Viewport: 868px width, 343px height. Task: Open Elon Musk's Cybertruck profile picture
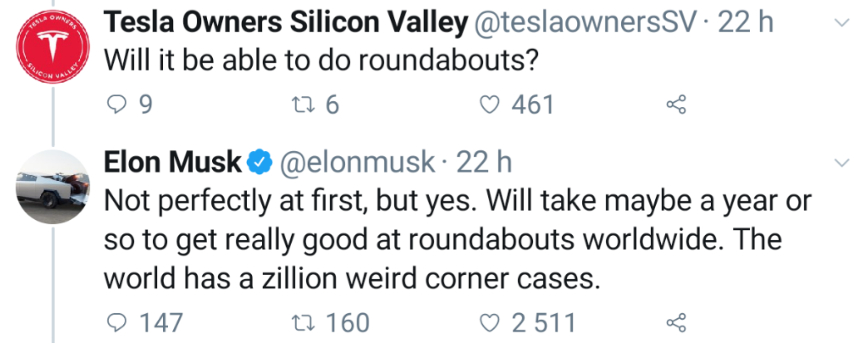click(x=53, y=187)
